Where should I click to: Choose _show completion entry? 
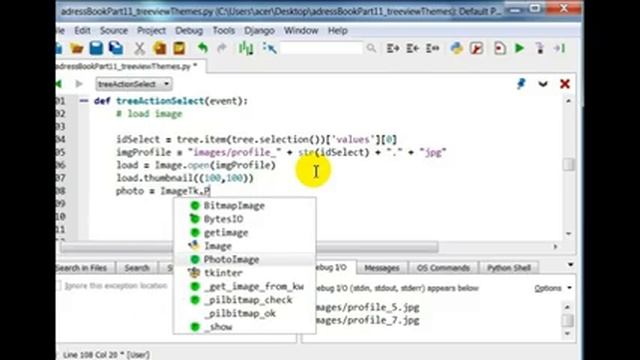point(244,327)
